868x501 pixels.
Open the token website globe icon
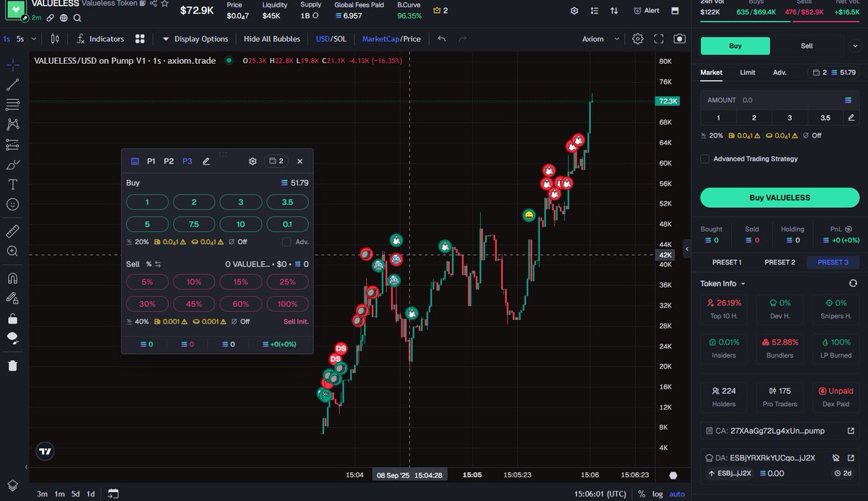[64, 17]
